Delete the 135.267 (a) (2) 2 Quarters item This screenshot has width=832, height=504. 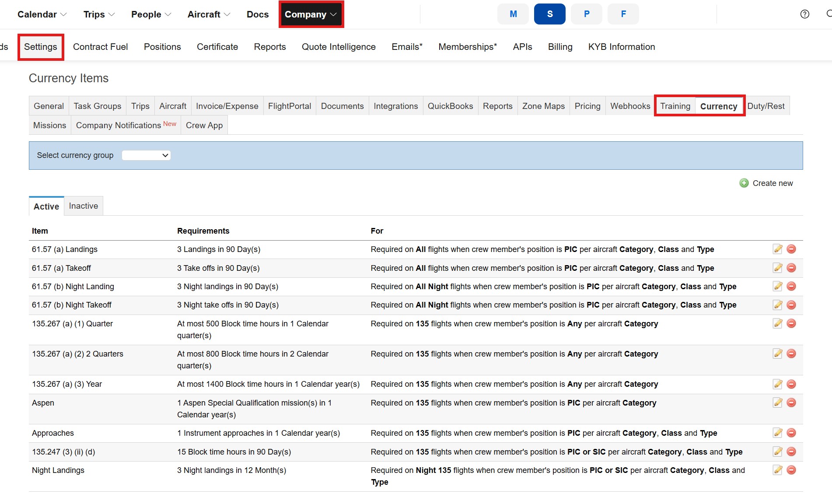791,353
